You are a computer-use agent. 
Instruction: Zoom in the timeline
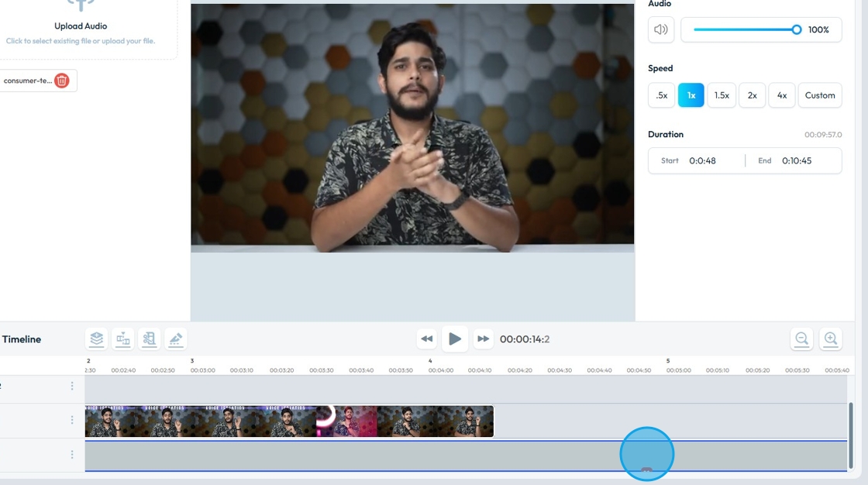(830, 339)
